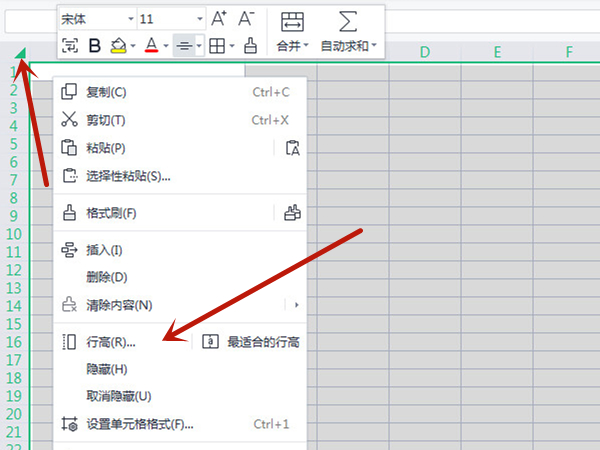
Task: Click the increase font size icon
Action: pyautogui.click(x=219, y=19)
